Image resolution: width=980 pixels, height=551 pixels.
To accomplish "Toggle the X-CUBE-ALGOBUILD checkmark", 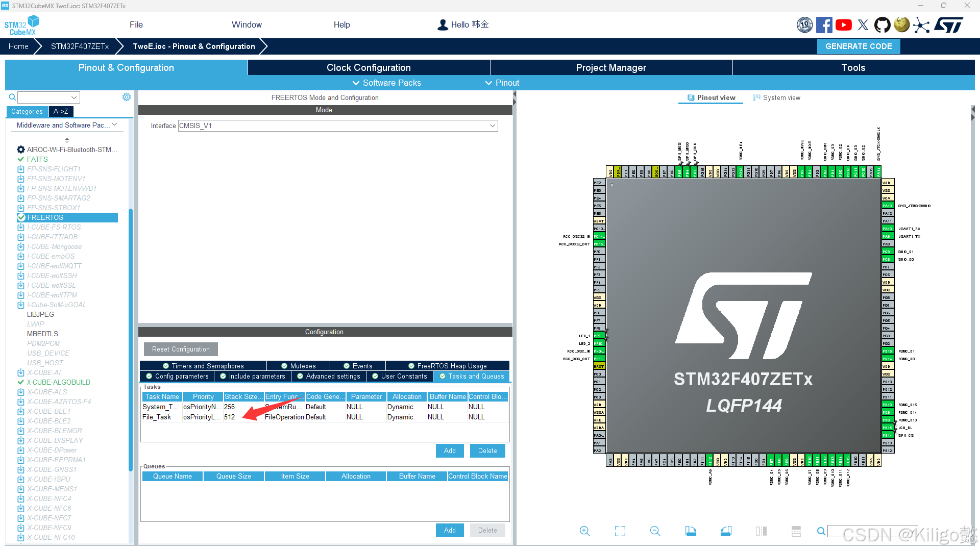I will tap(21, 382).
